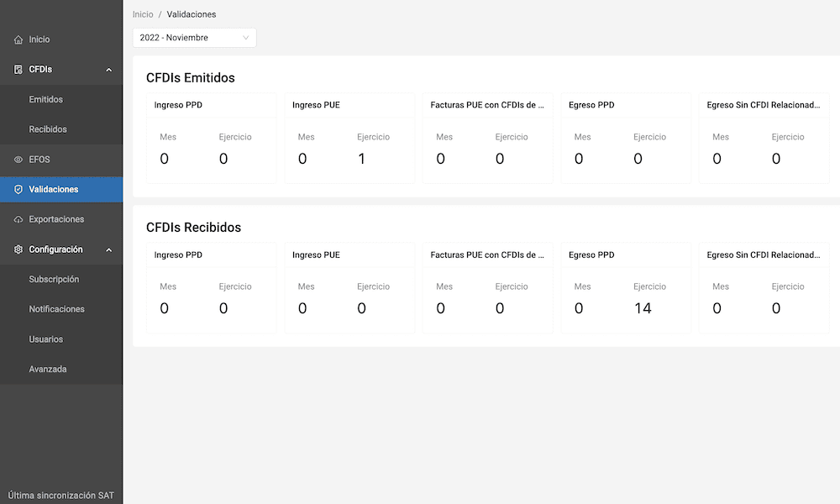Click the CFDIs document icon in sidebar
This screenshot has height=504, width=840.
(x=18, y=70)
